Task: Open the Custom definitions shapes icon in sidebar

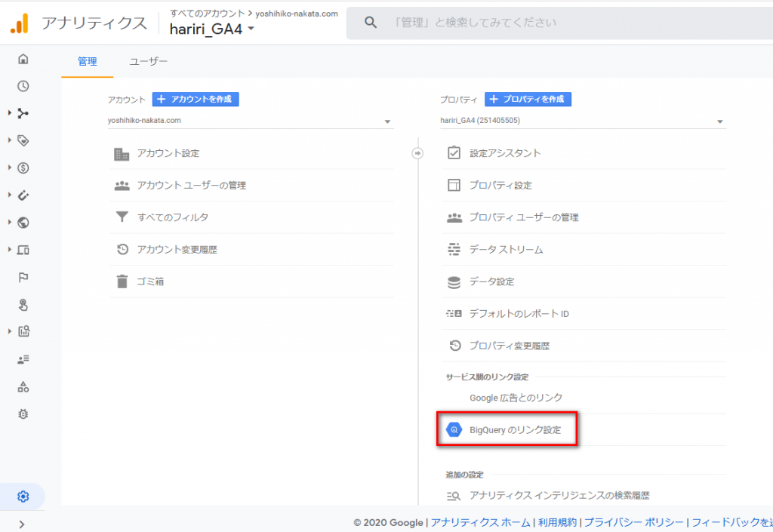Action: tap(23, 386)
